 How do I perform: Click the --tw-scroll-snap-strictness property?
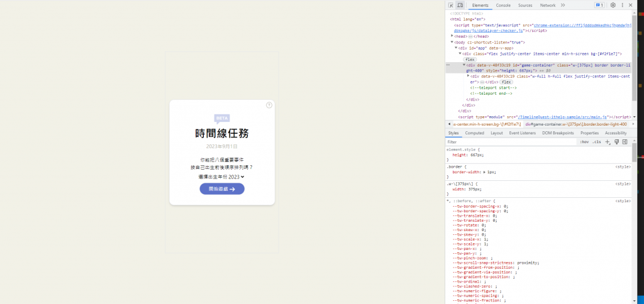496,263
